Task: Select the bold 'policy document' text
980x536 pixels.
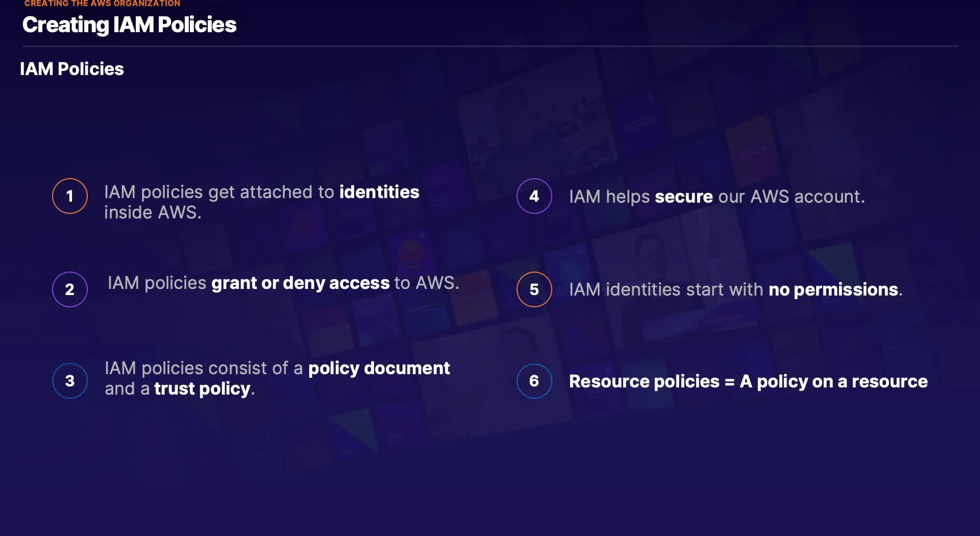Action: (379, 368)
